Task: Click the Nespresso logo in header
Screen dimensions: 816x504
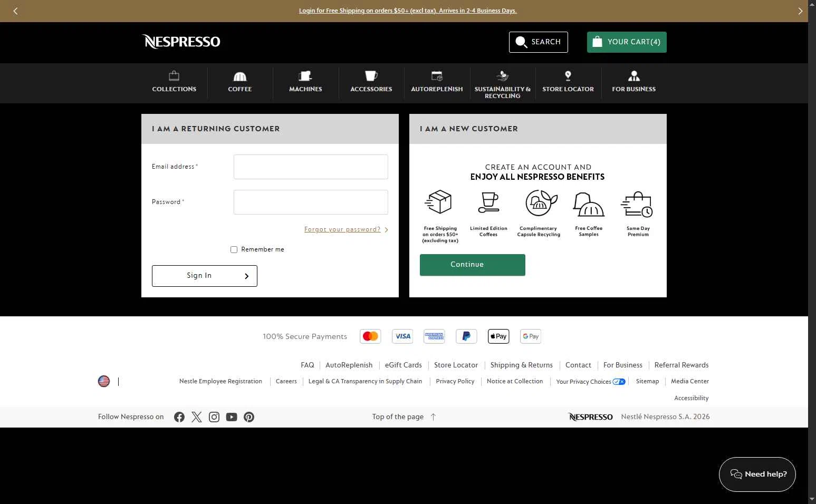Action: tap(181, 42)
